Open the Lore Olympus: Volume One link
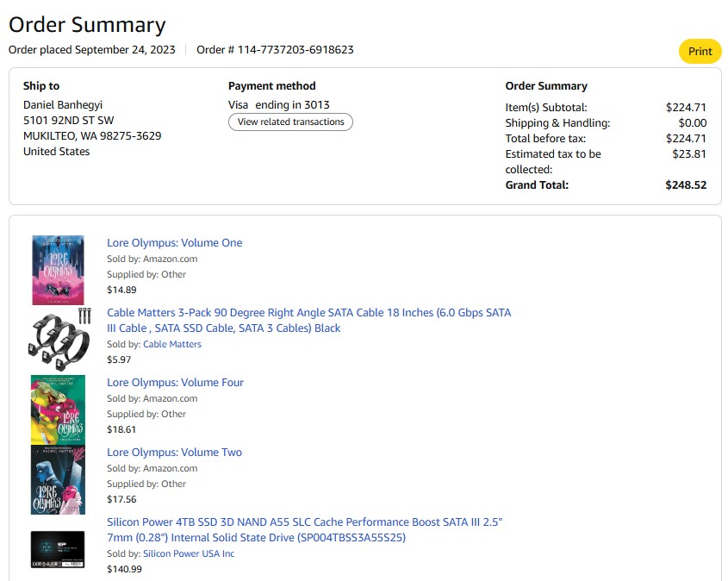The image size is (728, 581). pos(174,243)
